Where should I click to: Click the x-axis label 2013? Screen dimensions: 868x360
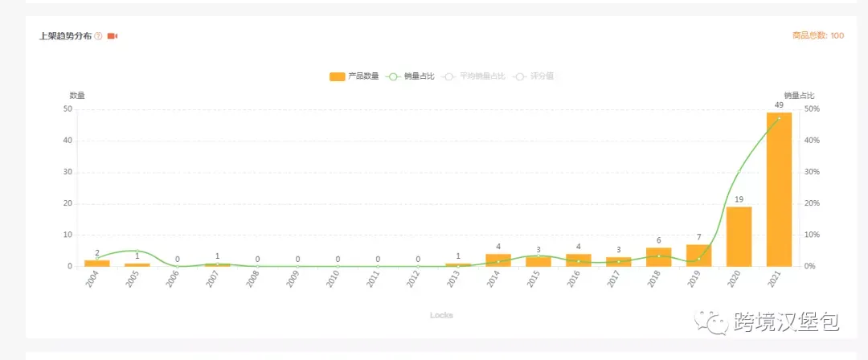click(452, 279)
